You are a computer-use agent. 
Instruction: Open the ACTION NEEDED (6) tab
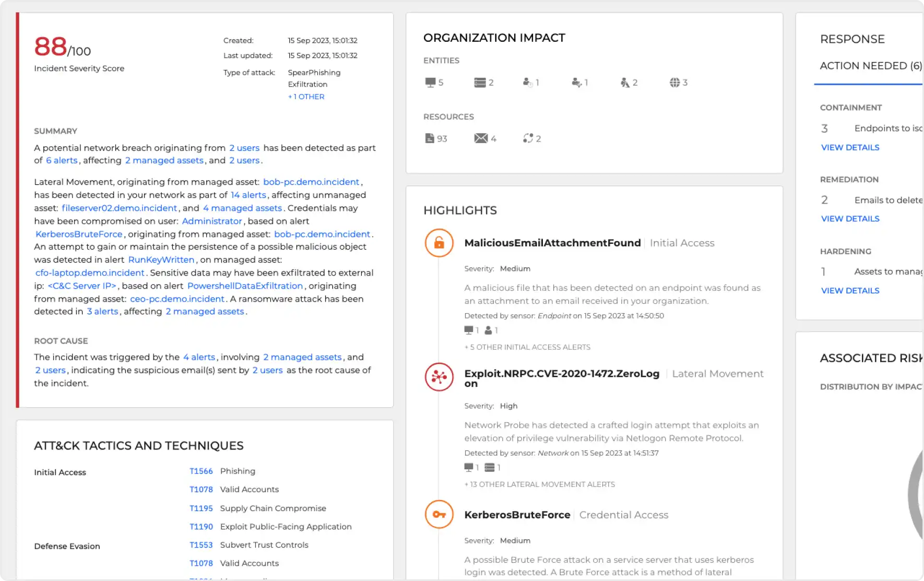click(870, 66)
